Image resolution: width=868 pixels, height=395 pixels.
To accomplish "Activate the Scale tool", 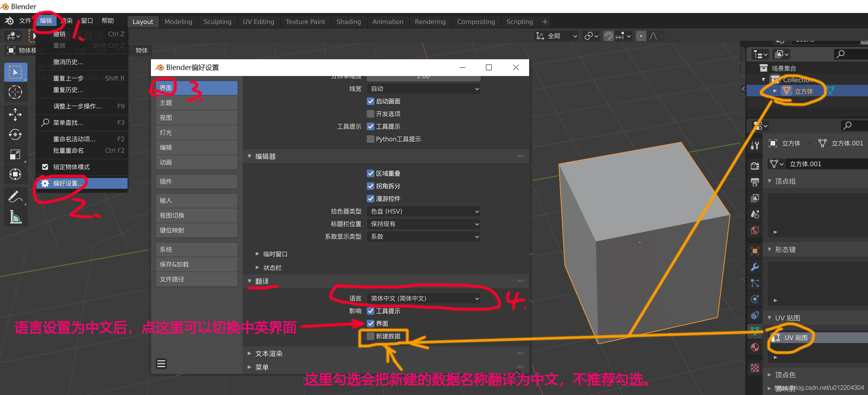I will click(x=16, y=154).
